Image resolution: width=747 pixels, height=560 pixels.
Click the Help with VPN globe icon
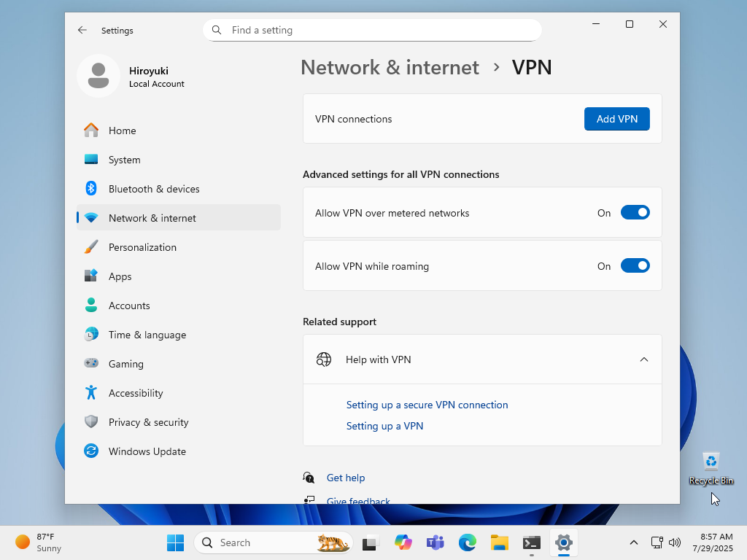point(323,359)
